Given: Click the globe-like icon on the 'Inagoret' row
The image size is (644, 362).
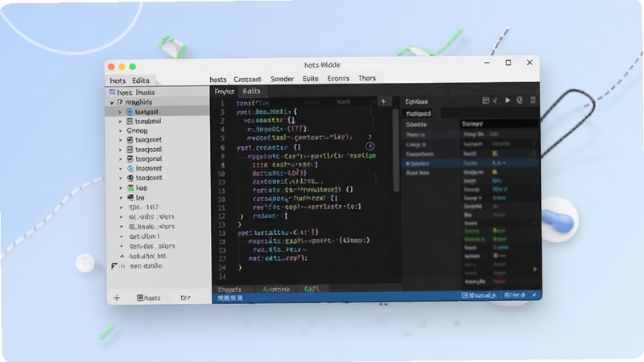Looking at the screenshot, I should (x=130, y=168).
